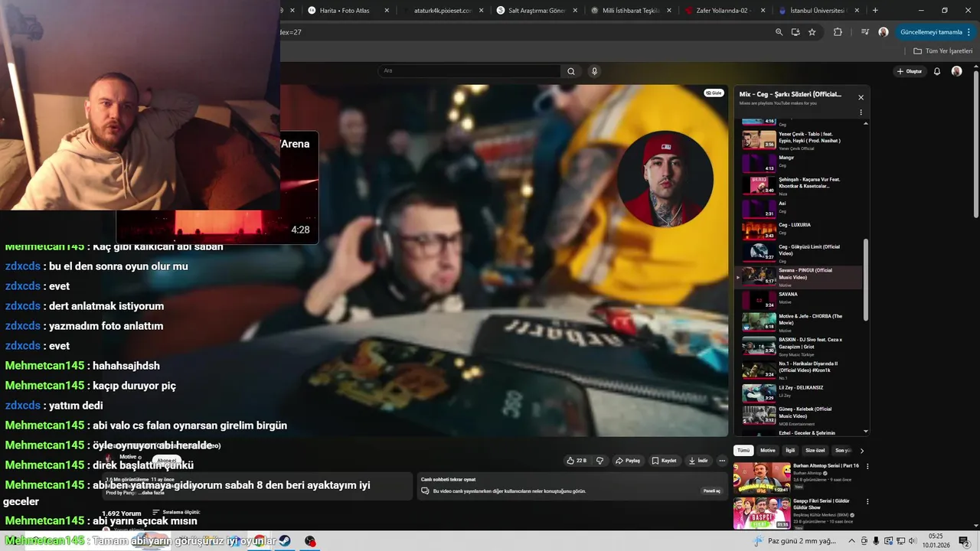Click the volume speaker tray icon

point(913,541)
